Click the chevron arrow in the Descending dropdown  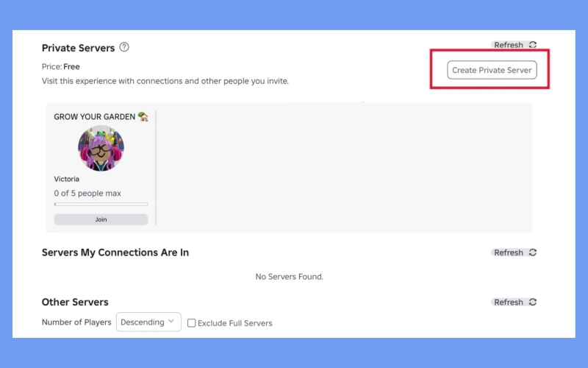tap(171, 322)
